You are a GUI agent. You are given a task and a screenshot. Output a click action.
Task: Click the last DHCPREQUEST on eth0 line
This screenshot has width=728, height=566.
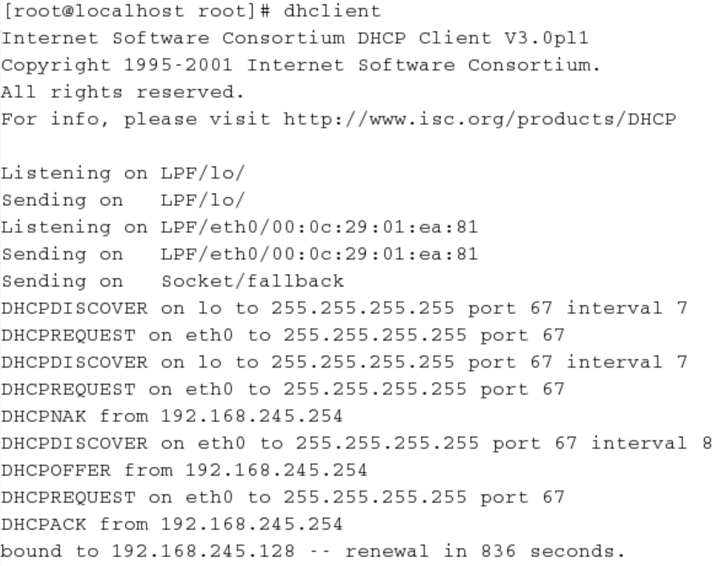(282, 497)
